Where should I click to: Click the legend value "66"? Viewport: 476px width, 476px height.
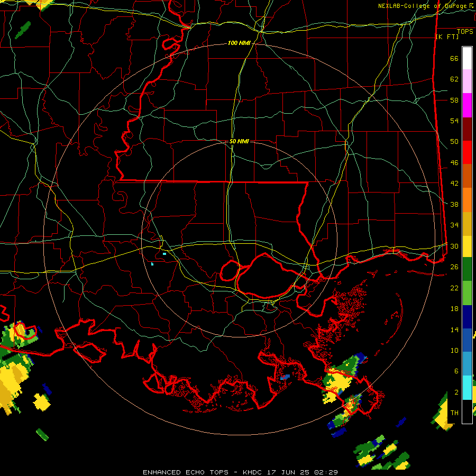coord(454,58)
